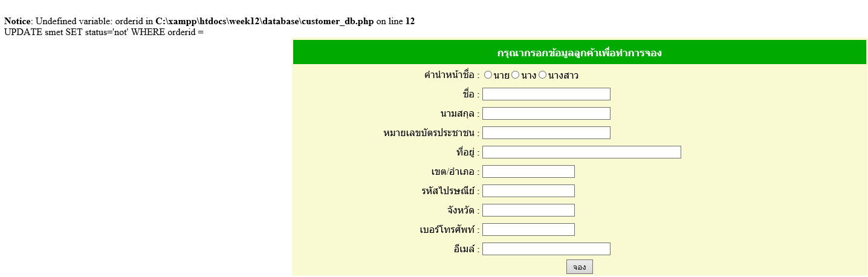Pick the นางสาว radio button
868x277 pixels.
pyautogui.click(x=543, y=75)
